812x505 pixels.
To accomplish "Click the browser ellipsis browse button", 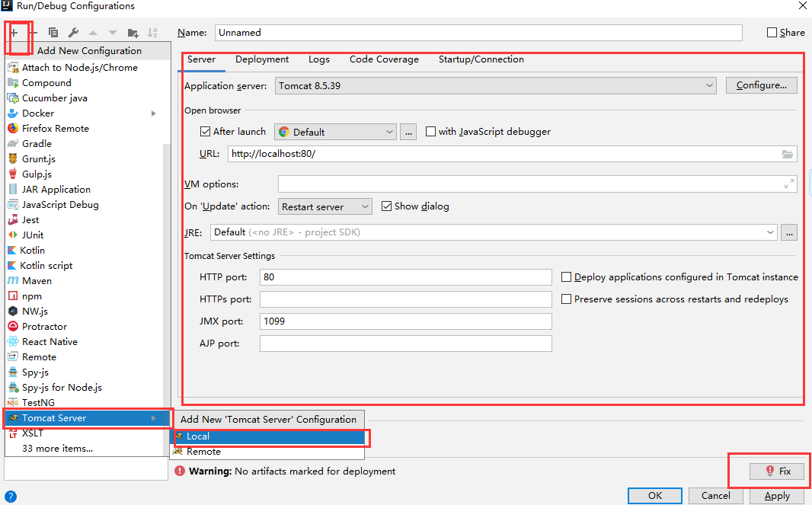I will [408, 132].
